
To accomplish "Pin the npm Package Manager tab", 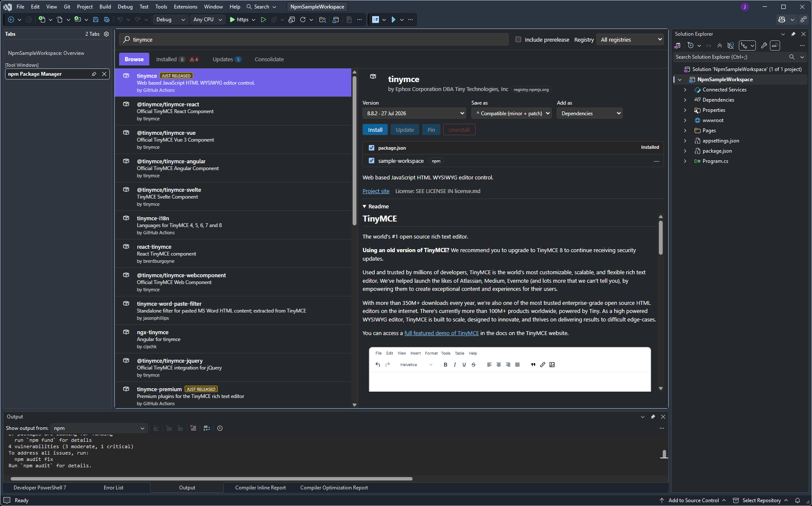I will coord(94,74).
